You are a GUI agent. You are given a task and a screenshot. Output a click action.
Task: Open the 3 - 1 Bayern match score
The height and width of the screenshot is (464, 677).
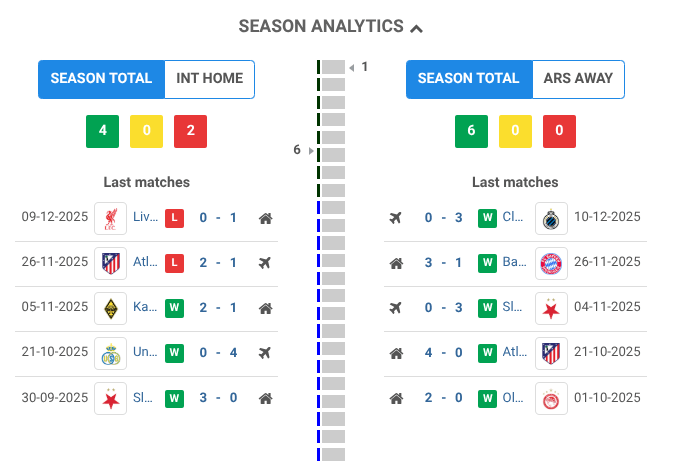coord(444,263)
